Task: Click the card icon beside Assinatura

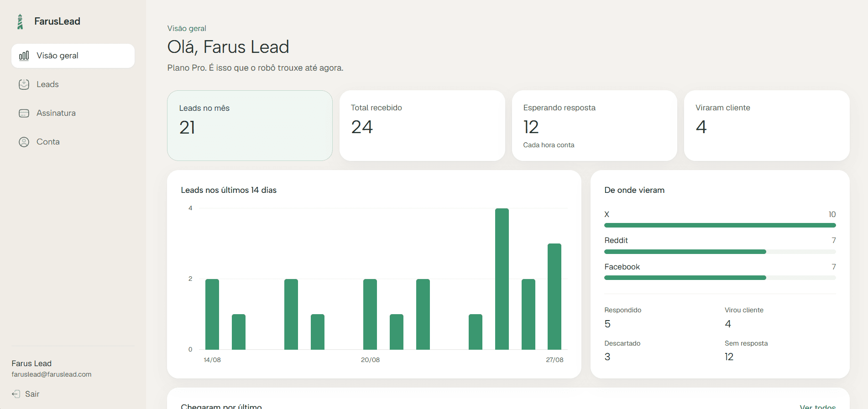Action: pos(24,113)
